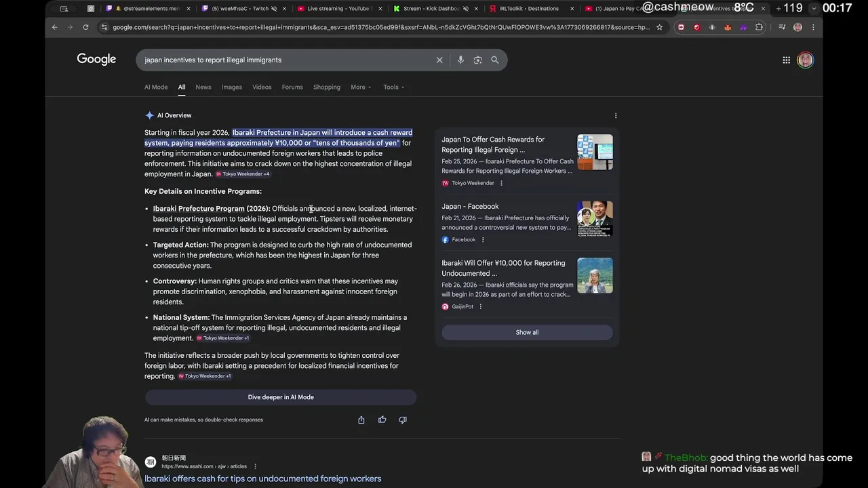Open Chrome extensions puzzle icon
Image resolution: width=868 pixels, height=488 pixels.
pos(759,27)
